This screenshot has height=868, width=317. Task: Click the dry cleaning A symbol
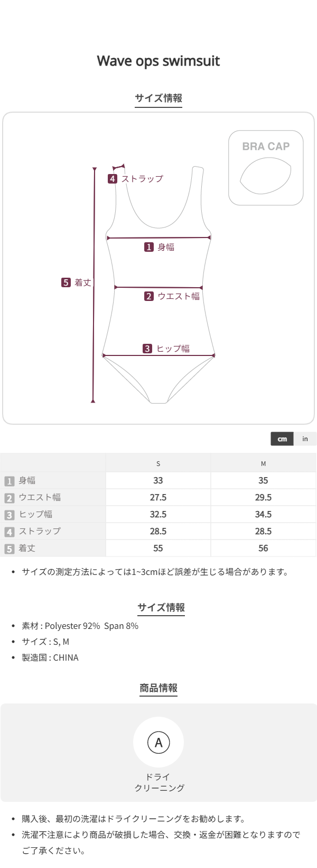(158, 742)
